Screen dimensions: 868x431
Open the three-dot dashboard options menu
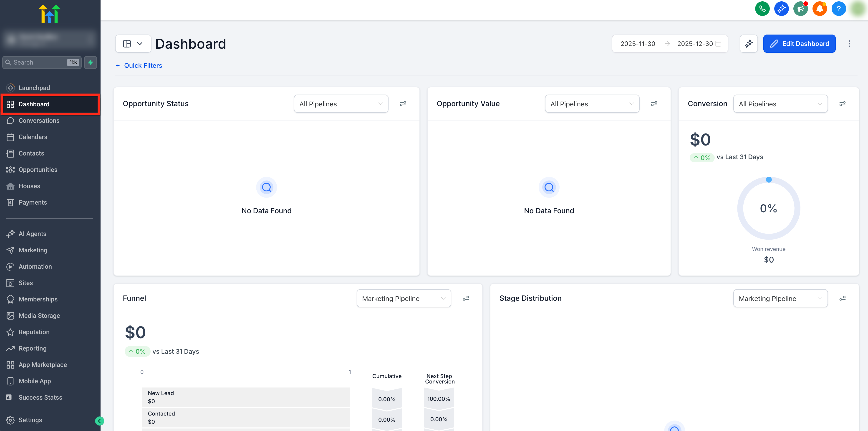tap(849, 44)
